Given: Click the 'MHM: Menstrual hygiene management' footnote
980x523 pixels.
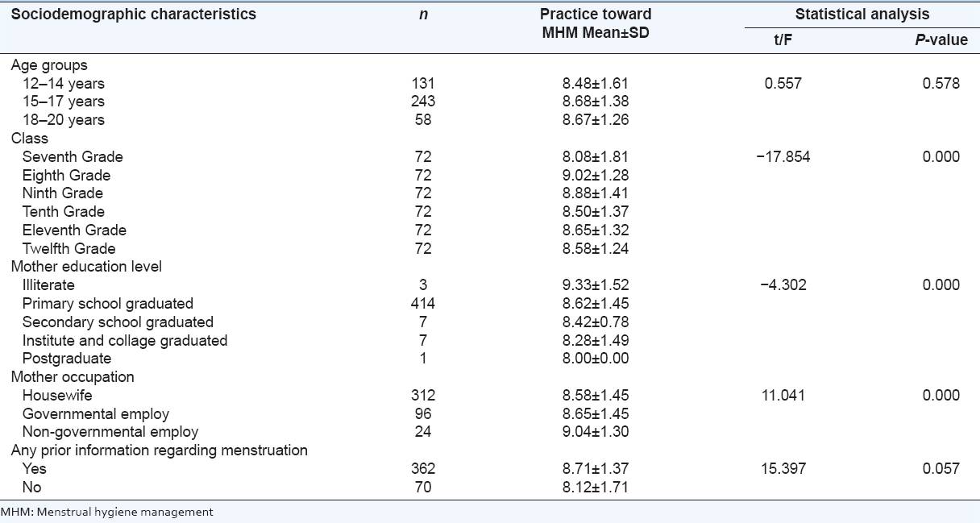Looking at the screenshot, I should (x=107, y=512).
